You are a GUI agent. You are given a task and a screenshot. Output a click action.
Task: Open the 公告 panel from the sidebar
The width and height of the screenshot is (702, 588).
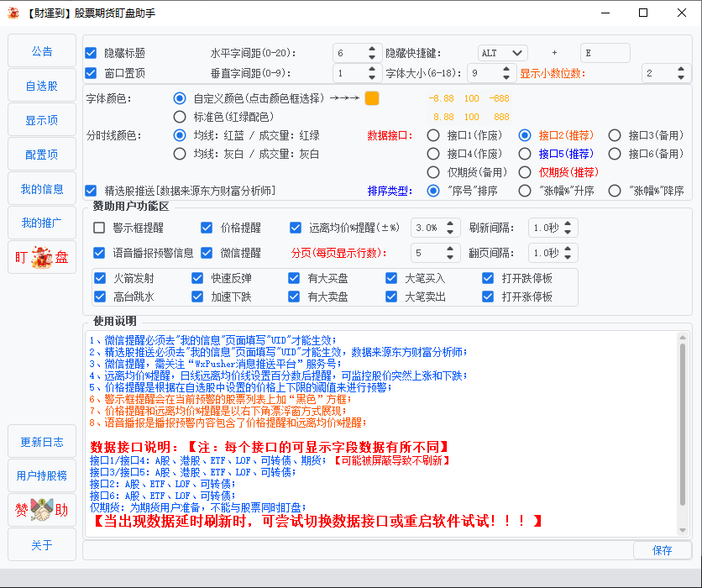41,52
